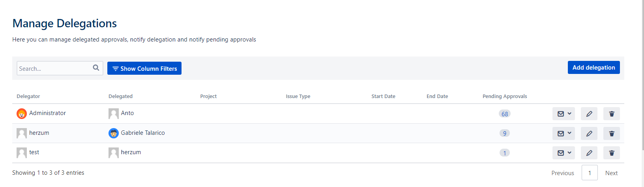Screen dimensions: 644x187
Task: Open notify dropdown for herzum delegator row
Action: (x=563, y=134)
